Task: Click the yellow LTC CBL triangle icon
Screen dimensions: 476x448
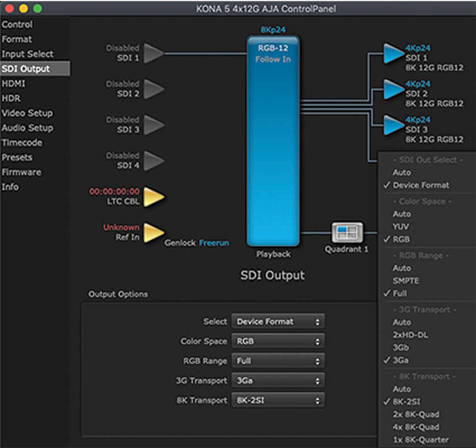Action: [x=153, y=197]
